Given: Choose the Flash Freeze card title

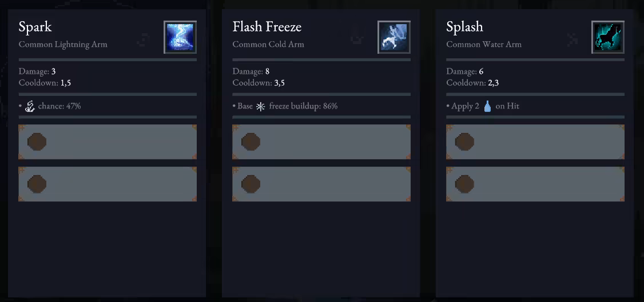Looking at the screenshot, I should (267, 27).
